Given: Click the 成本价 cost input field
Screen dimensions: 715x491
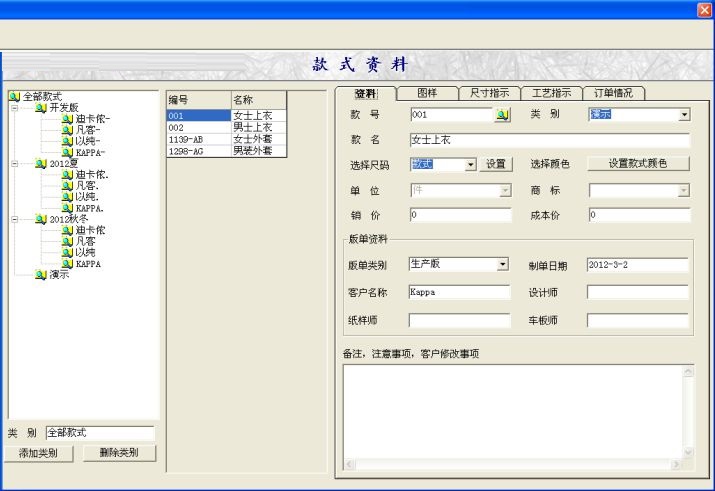Looking at the screenshot, I should pos(639,215).
